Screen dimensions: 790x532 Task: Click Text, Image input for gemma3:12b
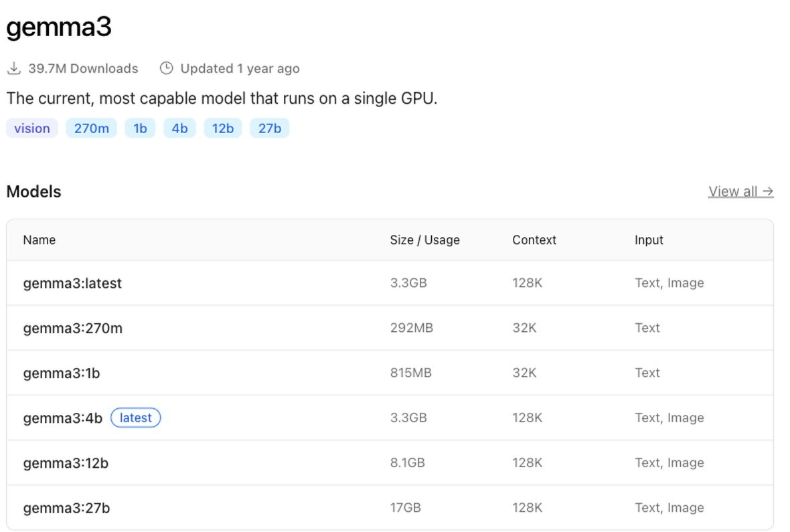(x=669, y=463)
